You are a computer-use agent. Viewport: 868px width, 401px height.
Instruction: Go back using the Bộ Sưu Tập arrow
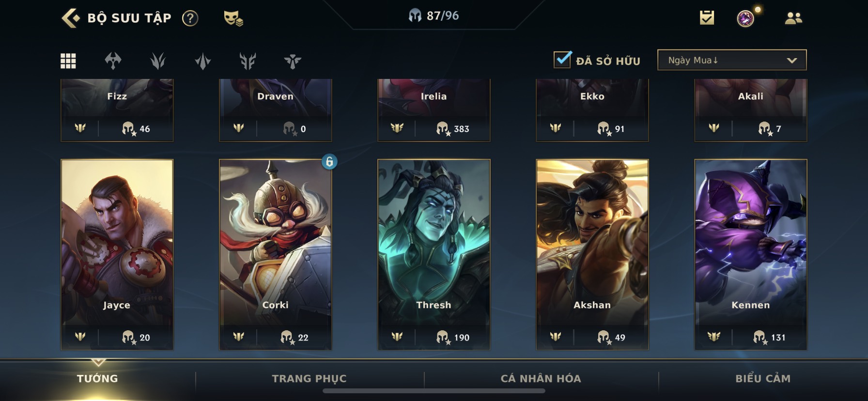tap(71, 18)
